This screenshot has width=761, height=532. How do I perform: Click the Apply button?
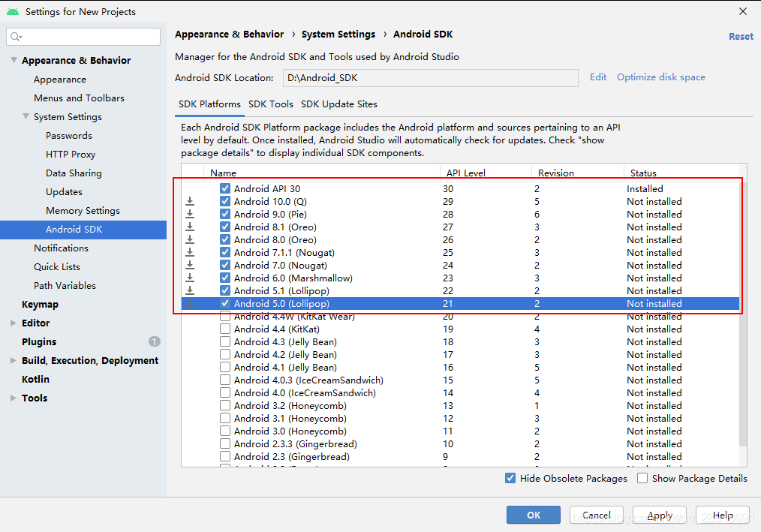click(660, 515)
